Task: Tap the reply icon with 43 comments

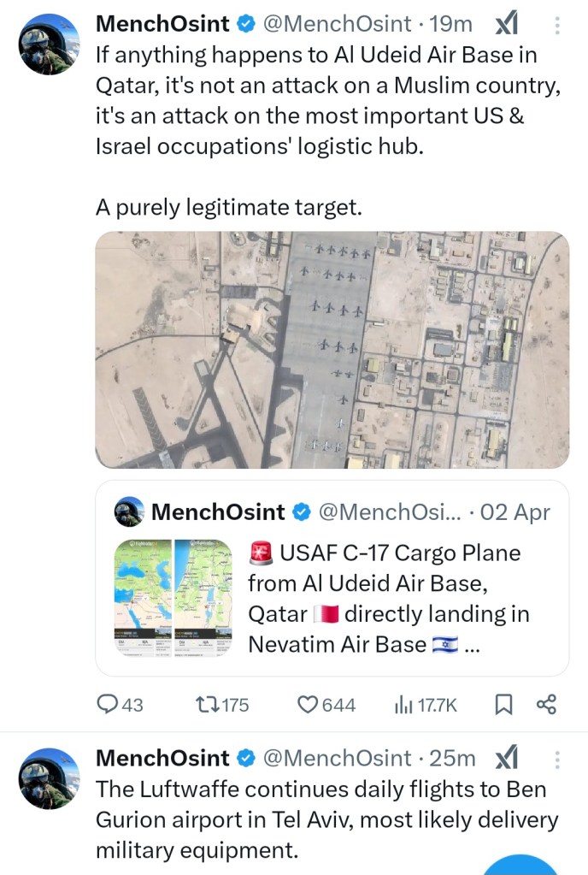Action: pos(108,705)
